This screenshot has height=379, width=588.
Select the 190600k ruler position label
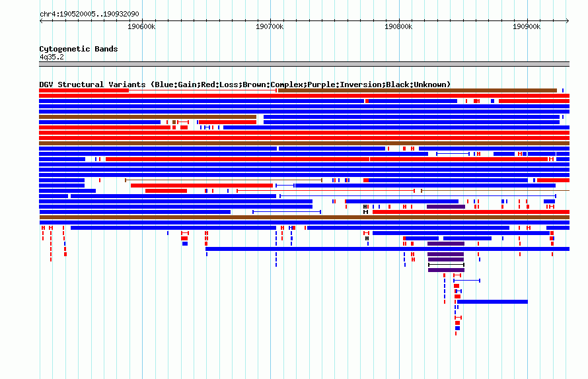(x=141, y=26)
